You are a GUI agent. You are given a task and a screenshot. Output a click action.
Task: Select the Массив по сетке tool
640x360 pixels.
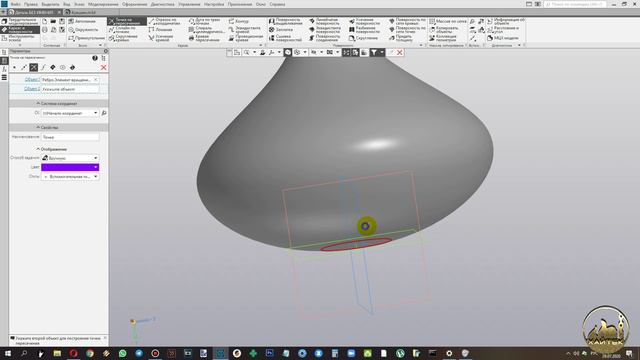click(x=448, y=21)
